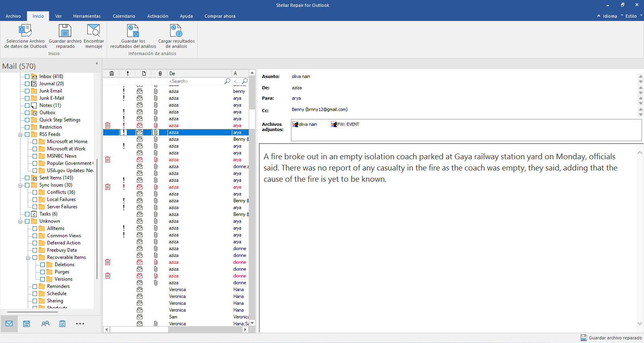The width and height of the screenshot is (644, 343).
Task: Click deleted items trash column header
Action: 111,74
